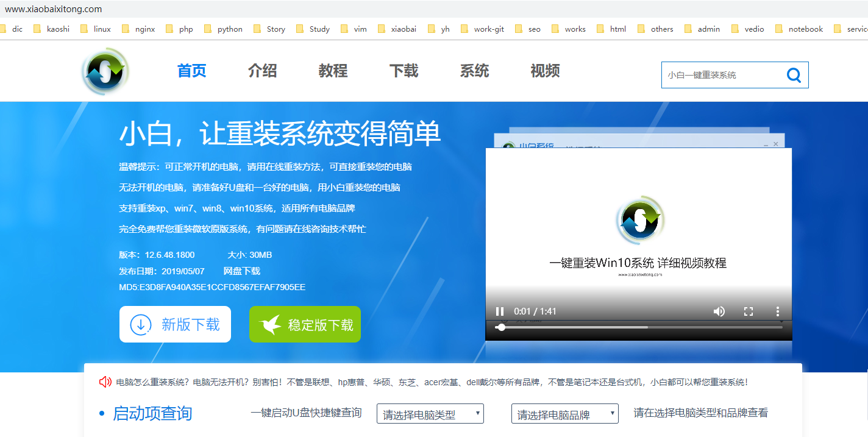Open the 请选择电脑品牌 dropdown
The width and height of the screenshot is (868, 437).
pyautogui.click(x=564, y=413)
